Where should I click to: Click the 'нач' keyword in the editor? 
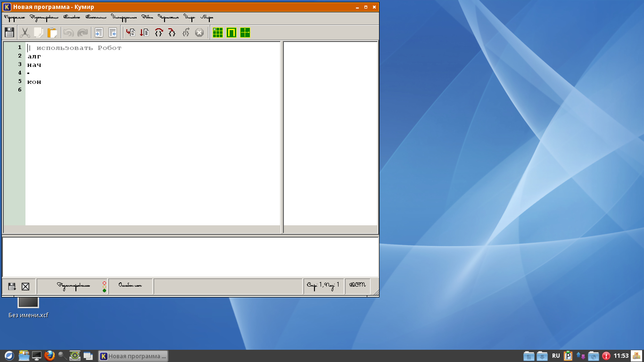(34, 65)
